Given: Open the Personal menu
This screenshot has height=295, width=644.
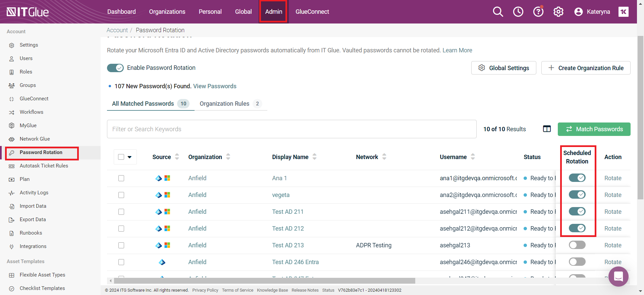Looking at the screenshot, I should coord(210,12).
